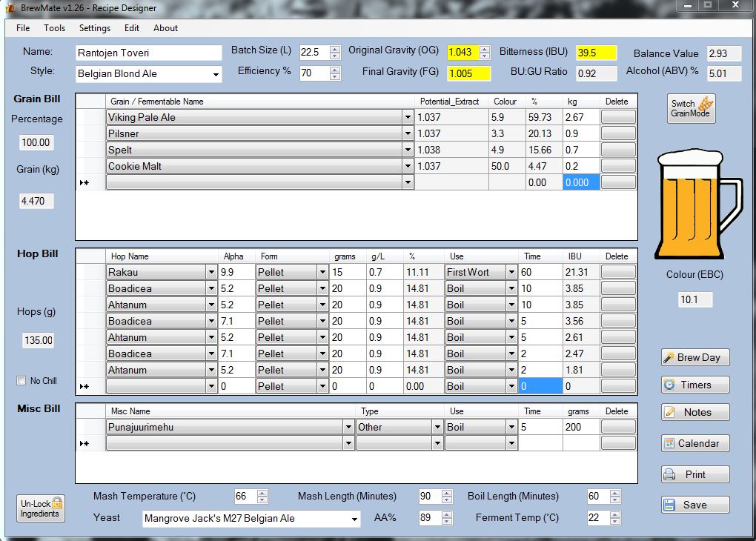Open Notes with the notepad icon

[694, 412]
